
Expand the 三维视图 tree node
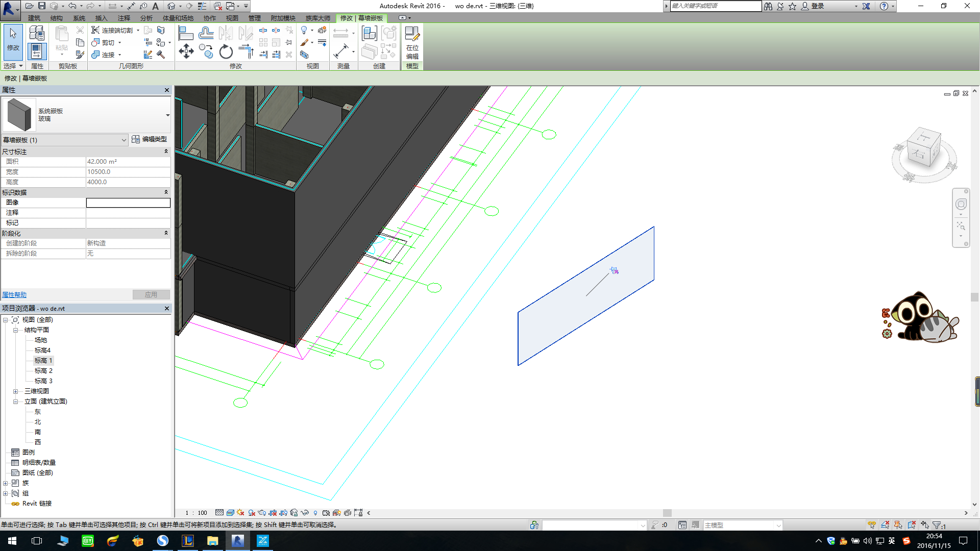15,391
